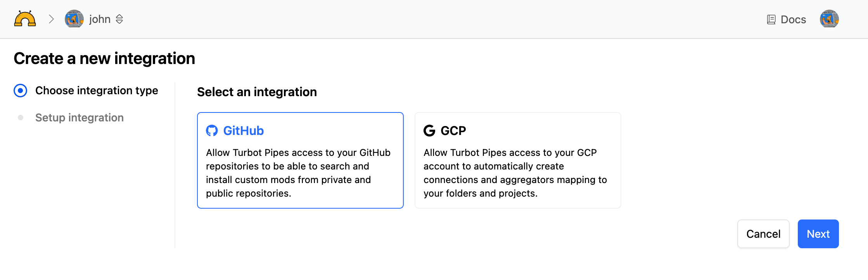Select the Choose integration type step indicator
This screenshot has width=868, height=280.
pos(21,91)
